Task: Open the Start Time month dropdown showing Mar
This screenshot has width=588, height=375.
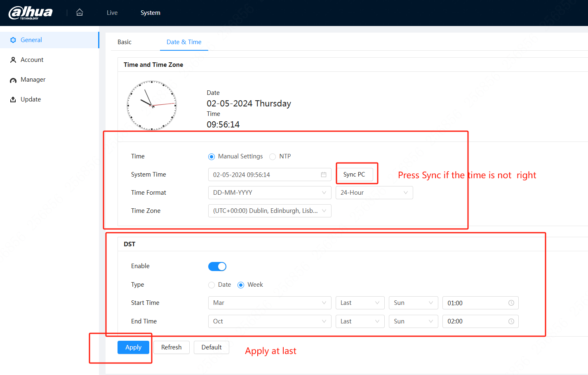Action: [x=270, y=303]
